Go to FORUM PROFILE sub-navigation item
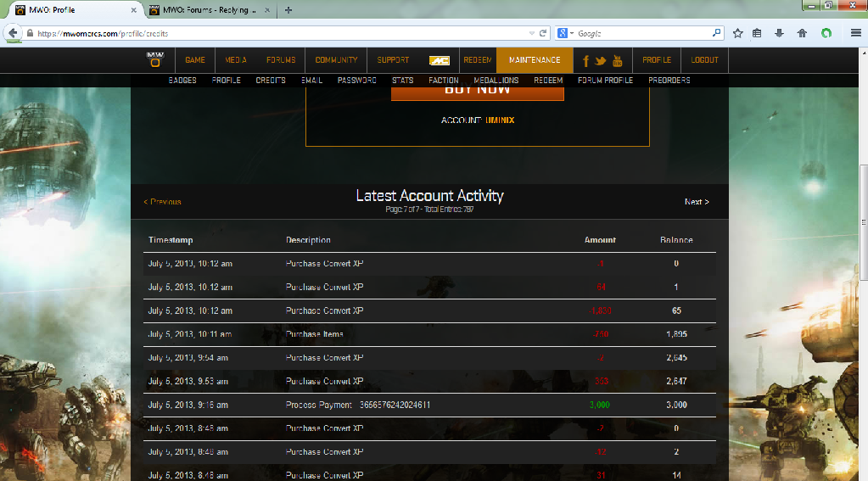Screen dimensions: 868x481 [x=605, y=81]
